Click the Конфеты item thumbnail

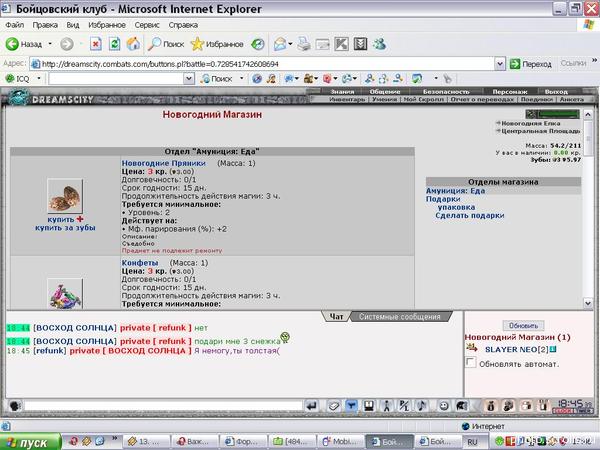coord(65,294)
